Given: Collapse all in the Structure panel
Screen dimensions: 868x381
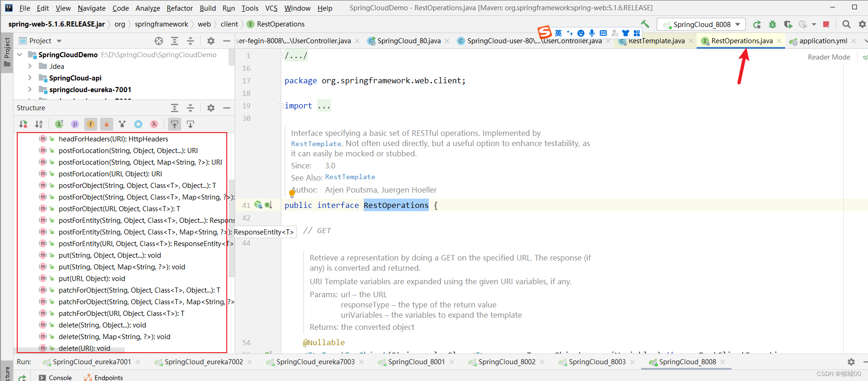Looking at the screenshot, I should pyautogui.click(x=190, y=108).
